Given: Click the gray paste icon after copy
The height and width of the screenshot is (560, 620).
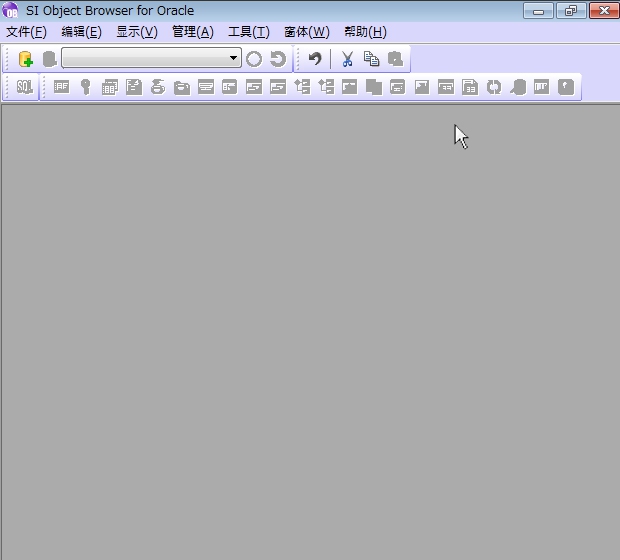Looking at the screenshot, I should coord(395,59).
